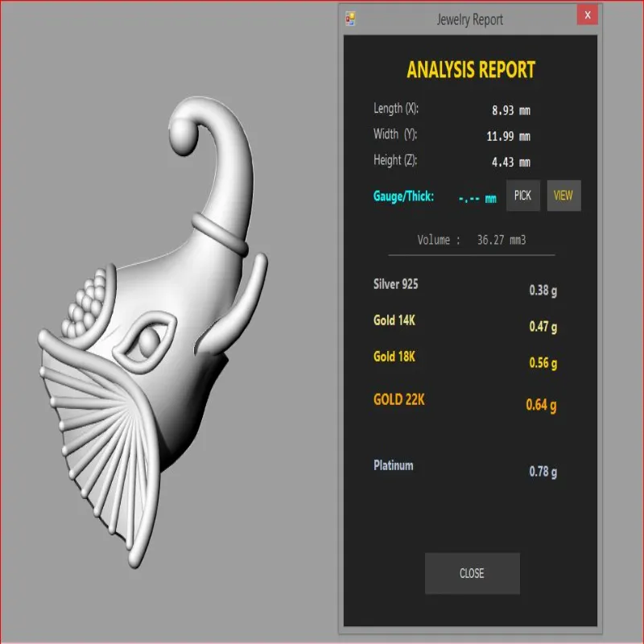Click the Width (Y) value 11.99 mm
Screen dimensions: 644x644
[x=508, y=136]
